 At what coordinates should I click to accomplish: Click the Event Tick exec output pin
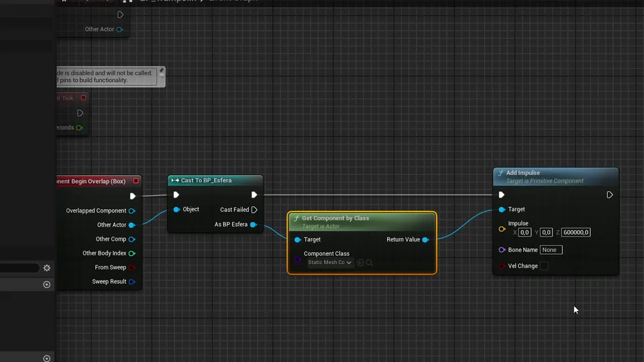[80, 113]
